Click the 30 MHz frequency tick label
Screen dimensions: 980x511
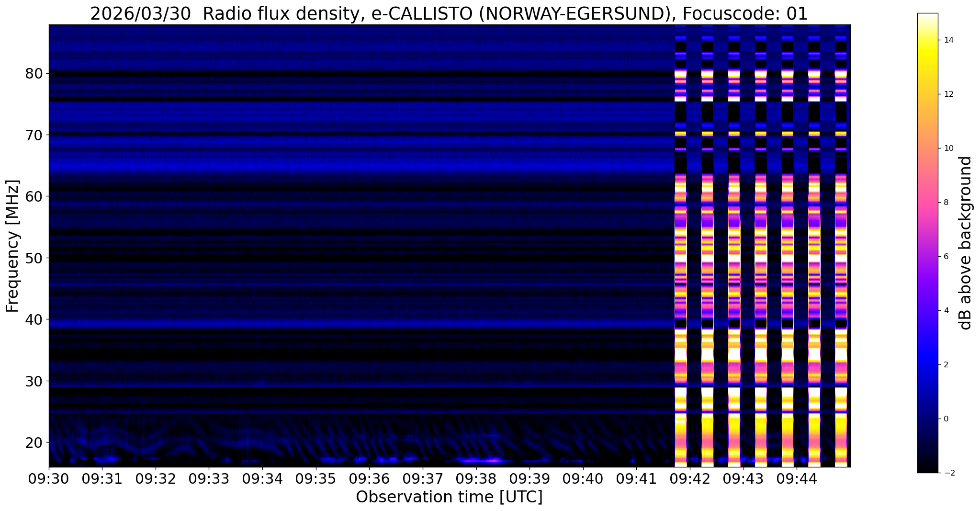click(x=34, y=381)
